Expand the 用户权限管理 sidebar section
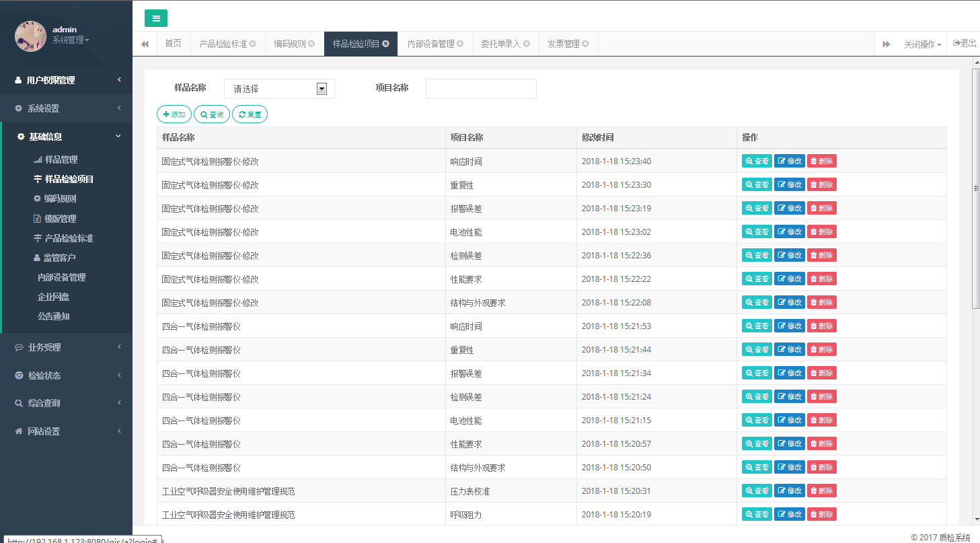 66,80
